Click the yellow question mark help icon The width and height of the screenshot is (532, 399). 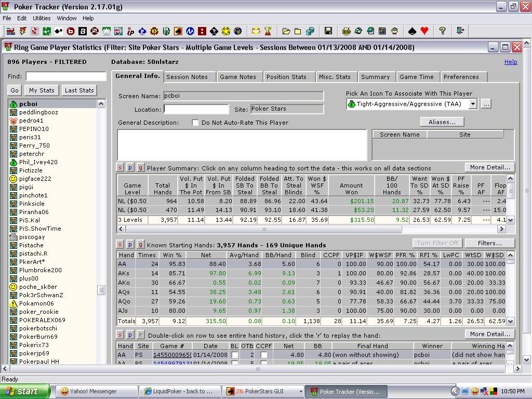(x=442, y=31)
